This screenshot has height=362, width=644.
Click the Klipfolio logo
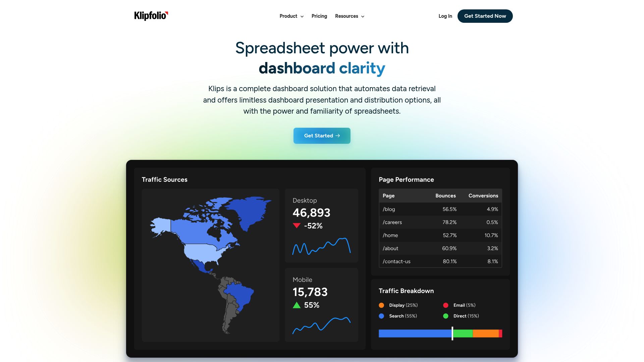point(151,16)
